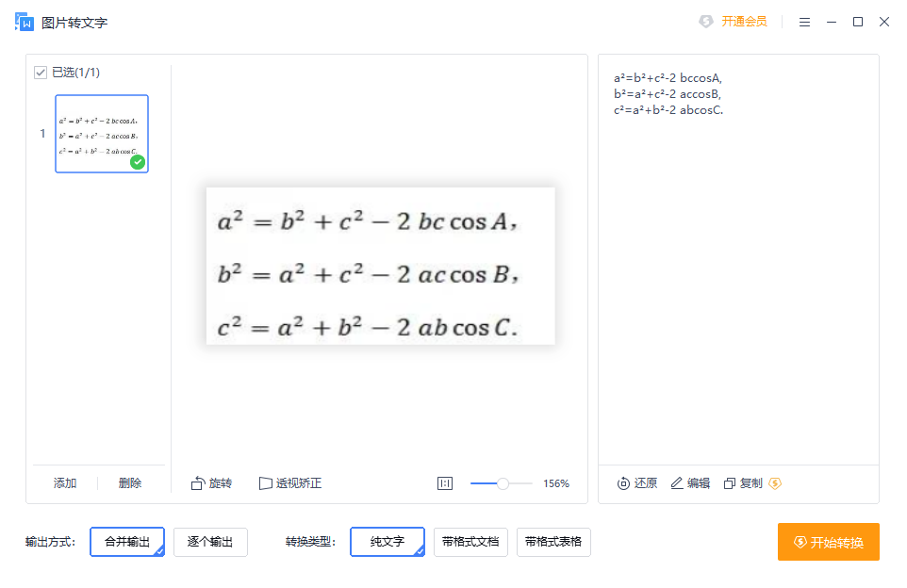This screenshot has height=588, width=907.
Task: Select 逐个输出 output mode
Action: (210, 542)
